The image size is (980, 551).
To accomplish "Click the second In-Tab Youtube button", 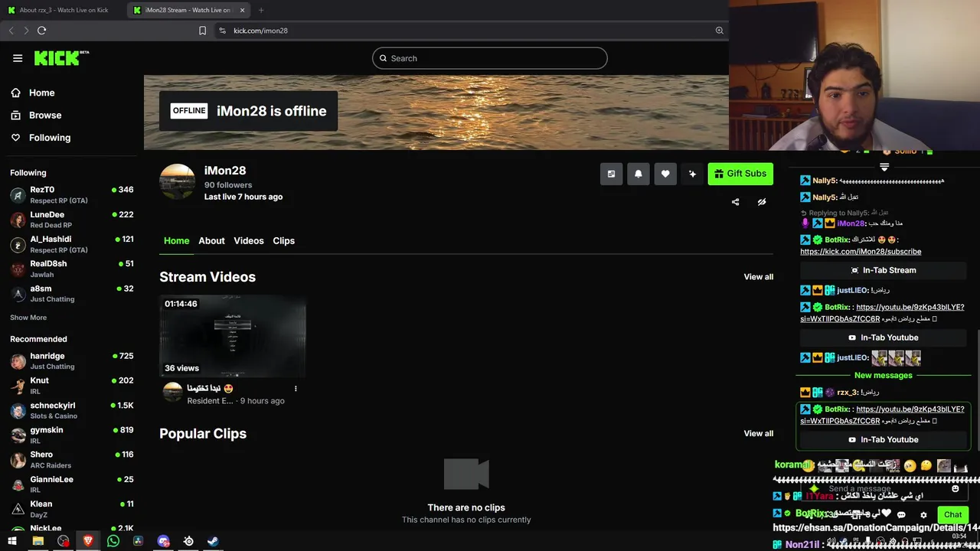I will [x=884, y=439].
